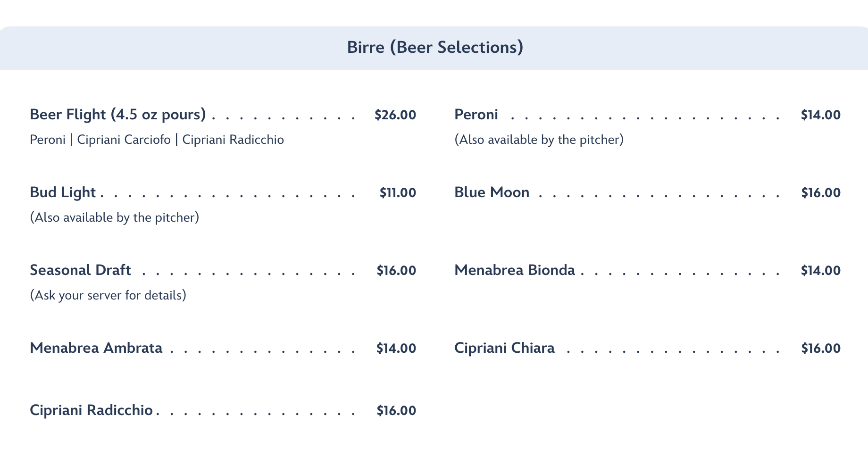The width and height of the screenshot is (868, 449).
Task: Click the Blue Moon price
Action: [x=820, y=193]
